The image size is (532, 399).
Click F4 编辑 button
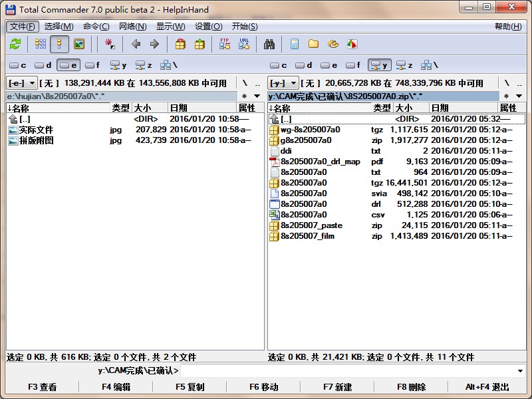point(116,387)
